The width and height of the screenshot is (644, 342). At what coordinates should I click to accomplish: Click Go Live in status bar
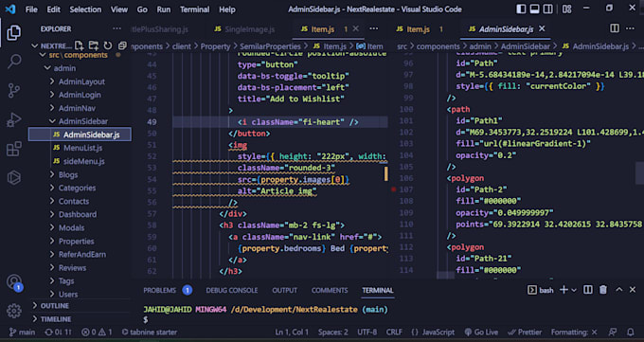(x=480, y=333)
